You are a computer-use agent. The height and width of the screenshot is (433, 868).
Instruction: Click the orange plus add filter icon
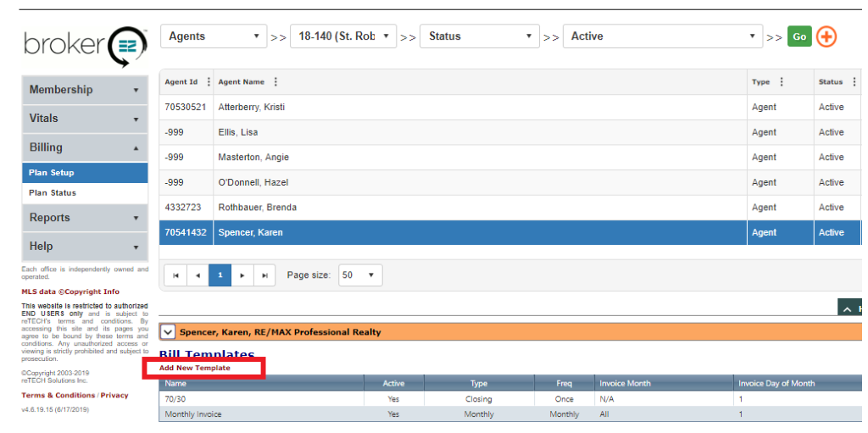[826, 36]
